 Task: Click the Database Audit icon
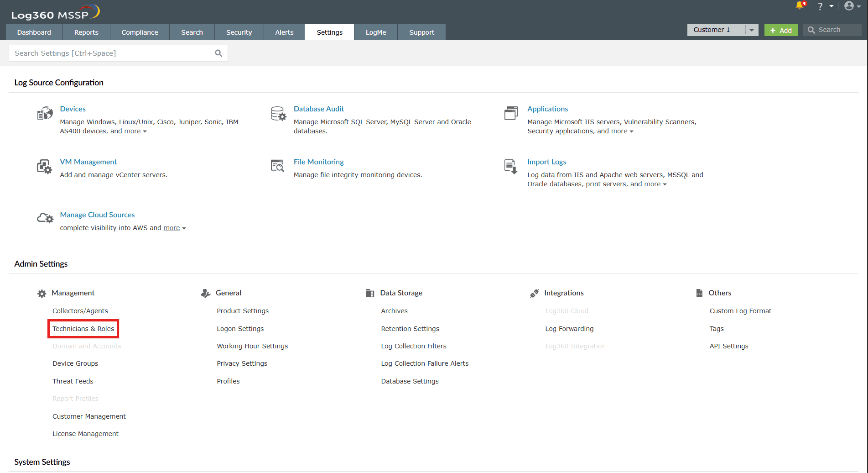click(x=278, y=113)
